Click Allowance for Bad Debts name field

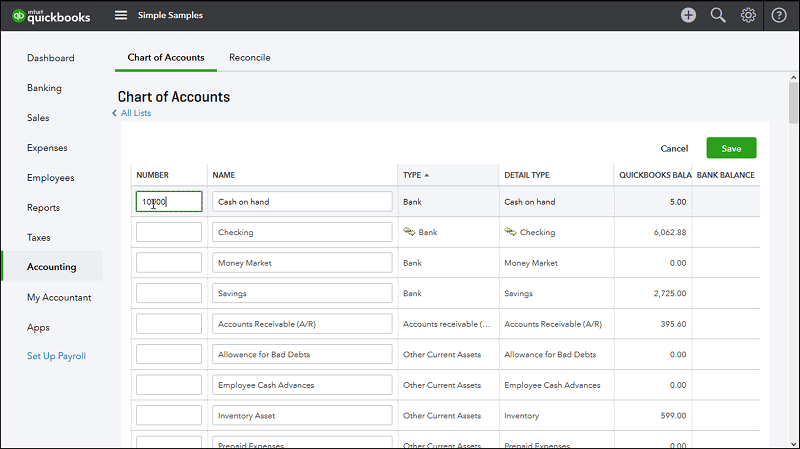(x=302, y=354)
